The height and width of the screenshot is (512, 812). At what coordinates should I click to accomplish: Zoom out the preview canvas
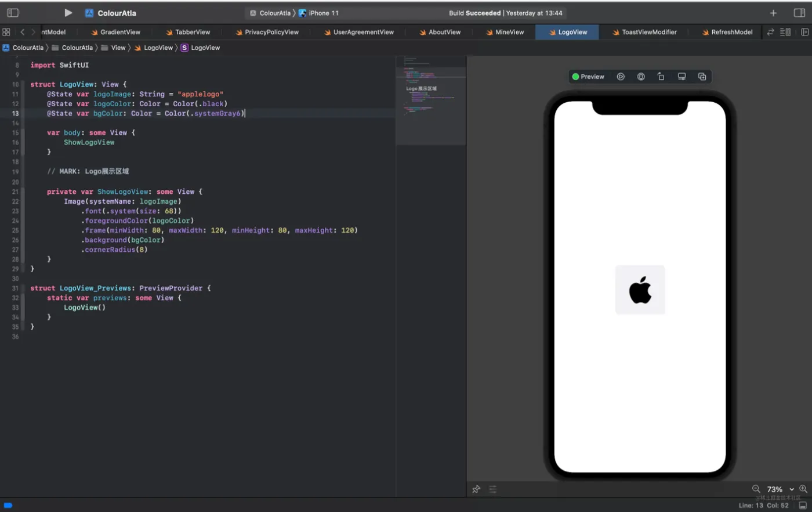756,489
